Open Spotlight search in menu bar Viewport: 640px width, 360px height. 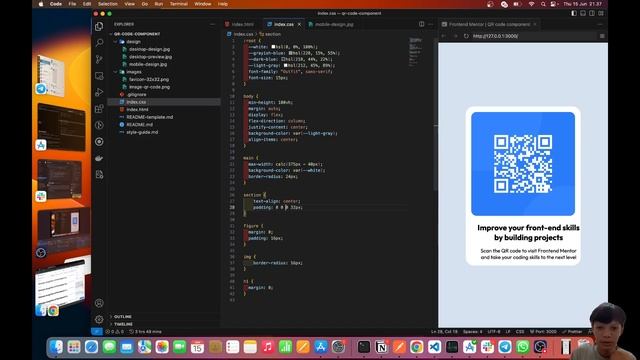click(543, 4)
